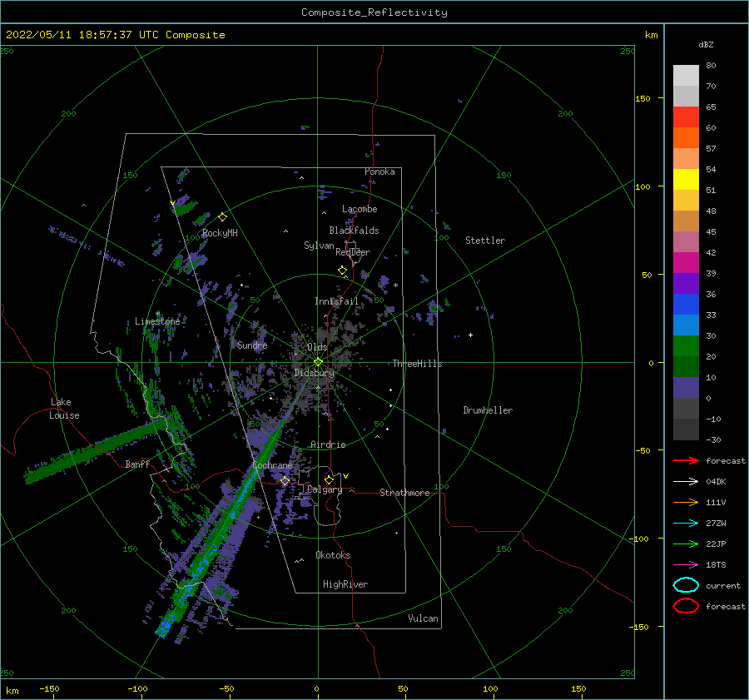Click the Didsbury label
This screenshot has width=749, height=700.
[314, 373]
